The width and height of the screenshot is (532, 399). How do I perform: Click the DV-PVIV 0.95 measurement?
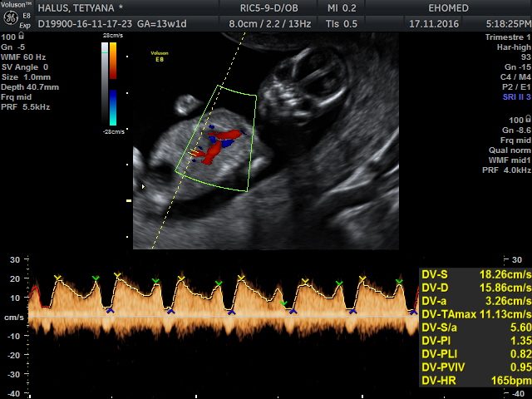(x=476, y=367)
